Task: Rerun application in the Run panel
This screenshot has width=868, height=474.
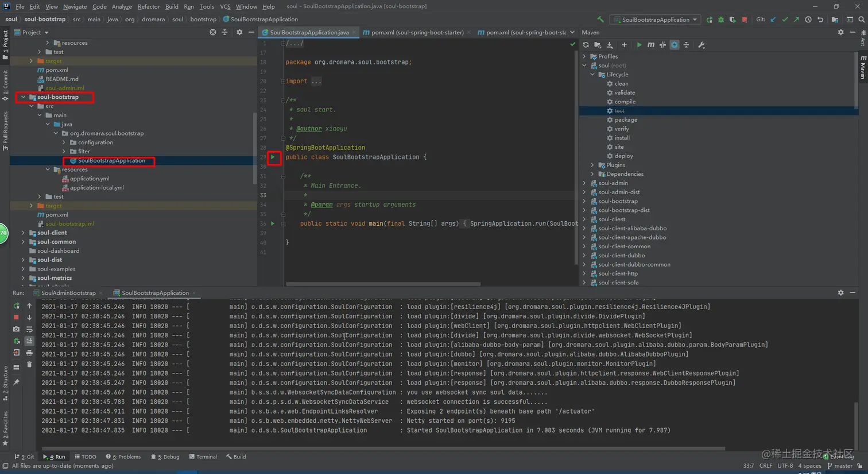Action: click(16, 306)
